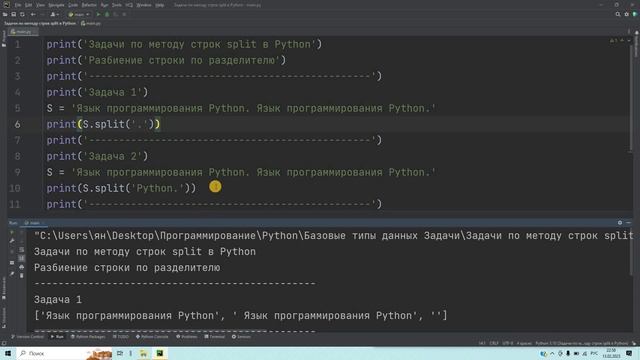Click the layout icon in Run panel
Viewport: 640px width, 360px height.
tap(12, 263)
